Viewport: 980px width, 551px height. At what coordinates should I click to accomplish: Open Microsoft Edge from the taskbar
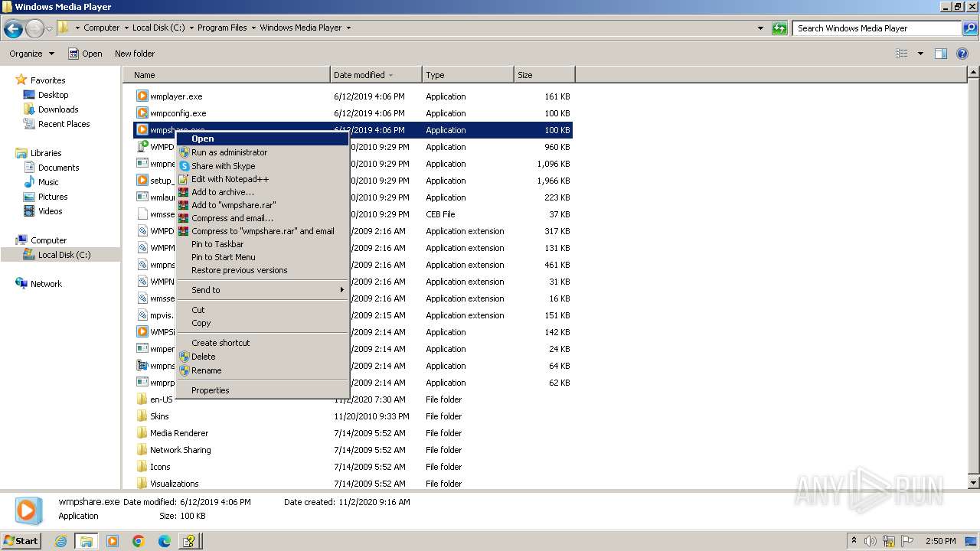coord(164,541)
